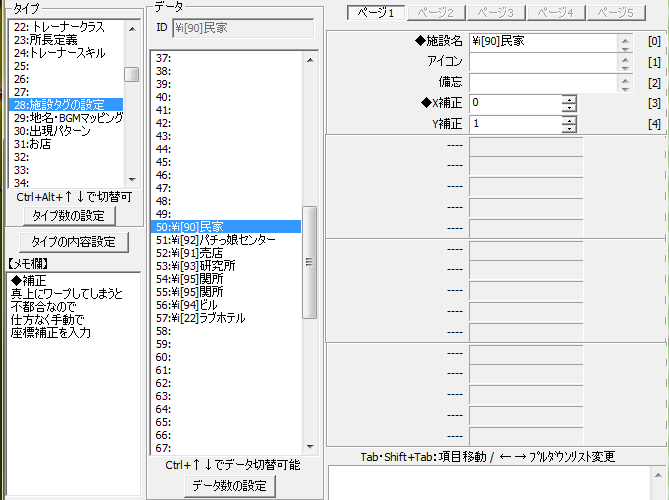Click the ID field showing ¥i[90]民家
This screenshot has width=669, height=500.
243,28
